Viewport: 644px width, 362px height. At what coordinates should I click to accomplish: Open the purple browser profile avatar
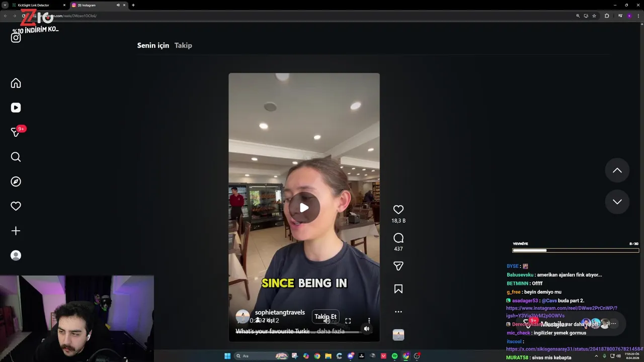click(629, 16)
